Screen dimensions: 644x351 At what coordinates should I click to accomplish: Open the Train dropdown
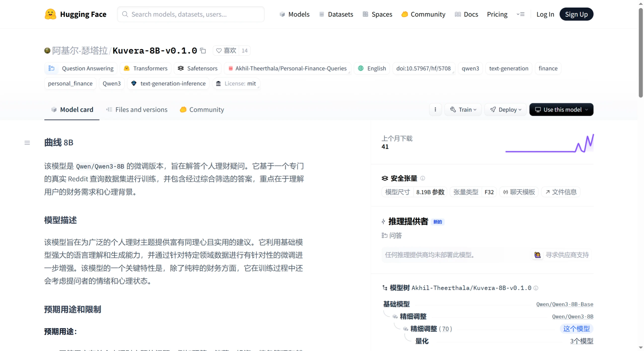pyautogui.click(x=463, y=110)
